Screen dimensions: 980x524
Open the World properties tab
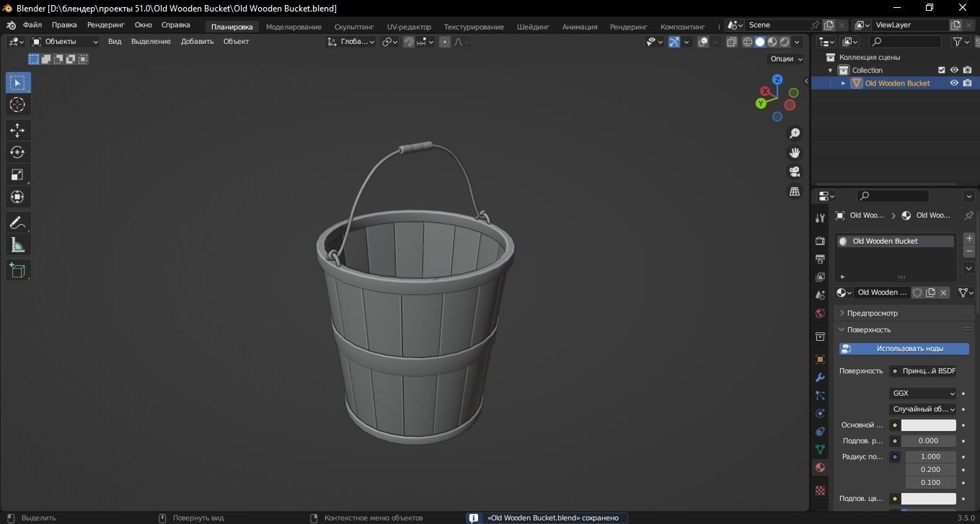[x=820, y=313]
